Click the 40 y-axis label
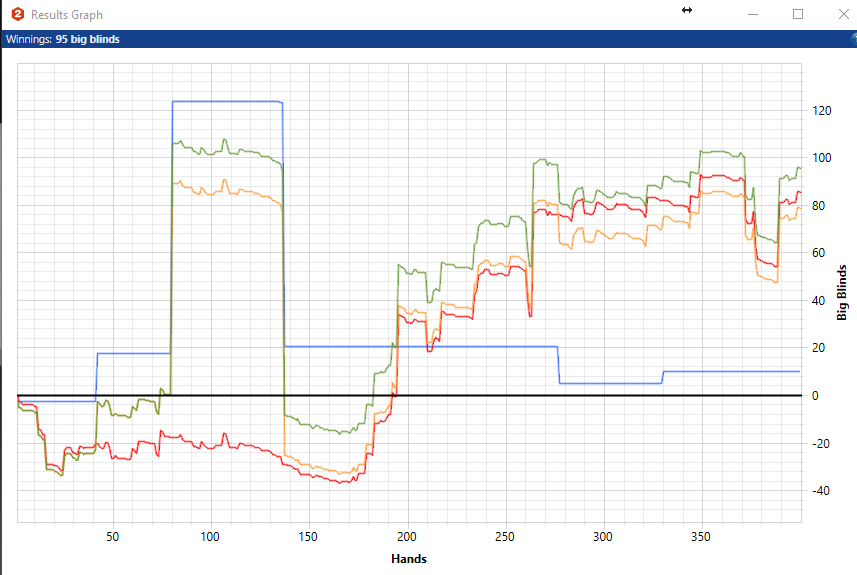The width and height of the screenshot is (857, 575). 818,301
